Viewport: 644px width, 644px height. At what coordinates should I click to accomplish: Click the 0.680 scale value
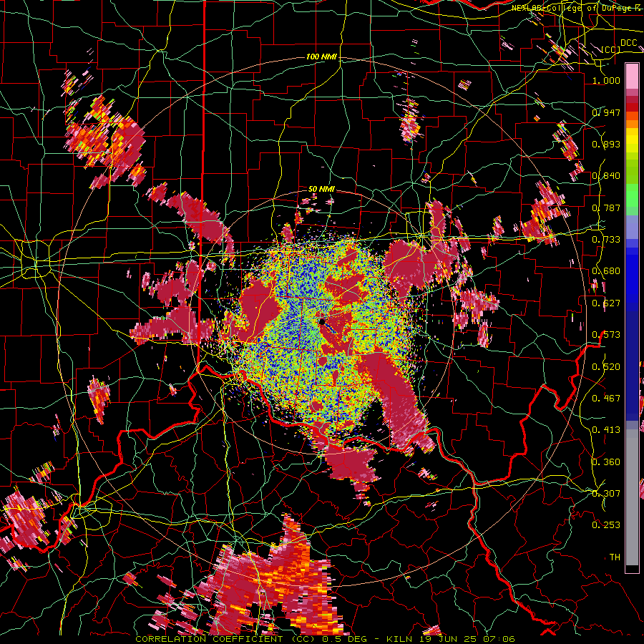coord(606,271)
